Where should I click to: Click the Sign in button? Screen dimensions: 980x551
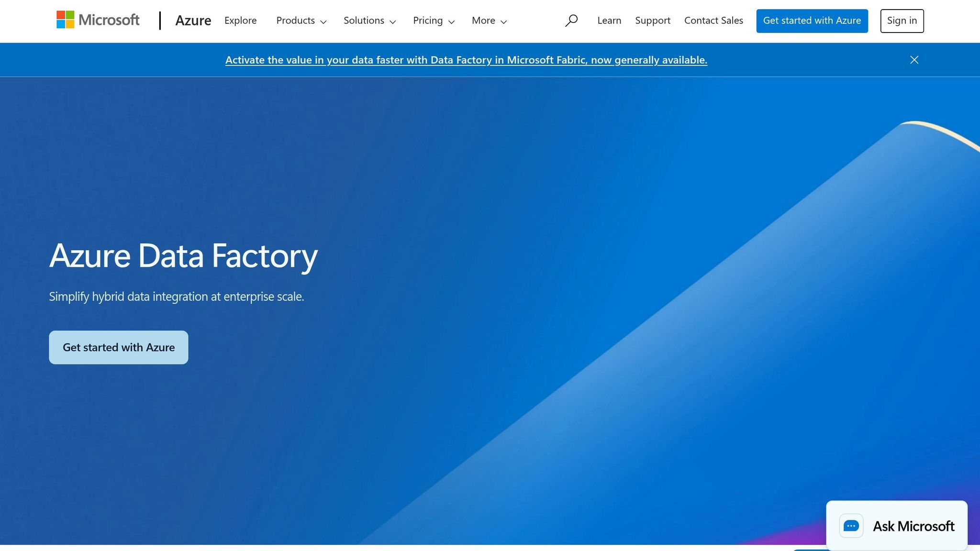[902, 21]
